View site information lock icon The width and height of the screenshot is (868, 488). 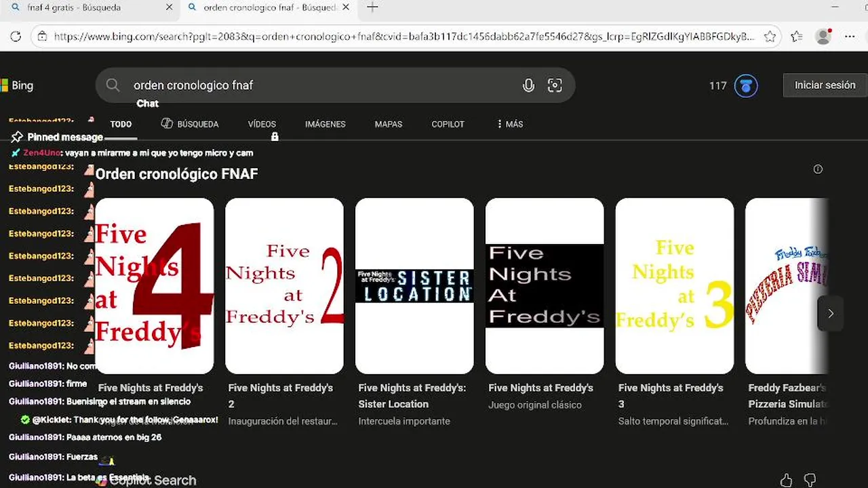tap(42, 37)
